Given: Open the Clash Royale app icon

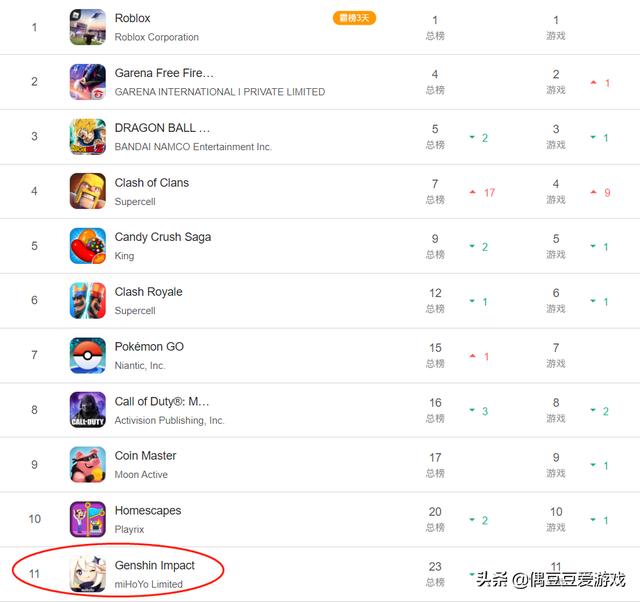Looking at the screenshot, I should pos(88,300).
